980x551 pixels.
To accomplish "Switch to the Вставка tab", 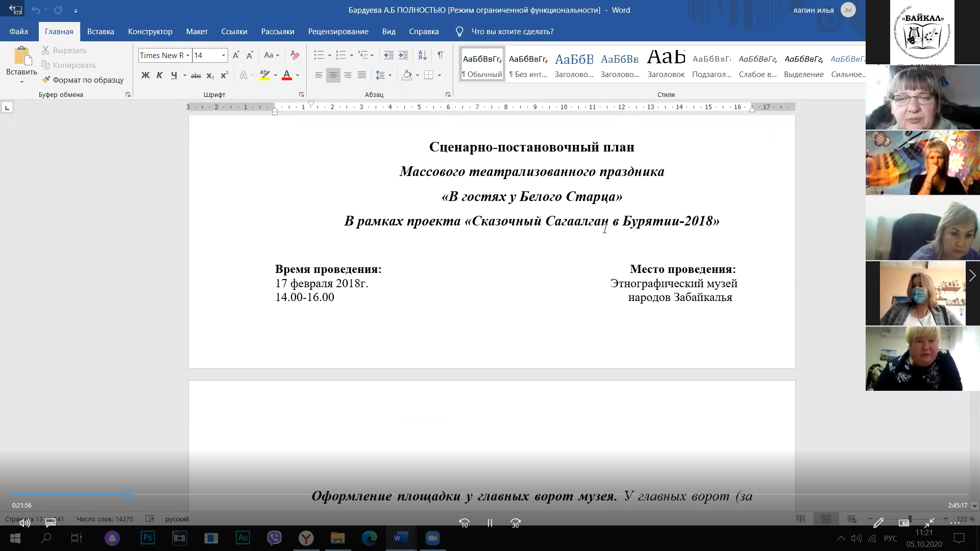I will [101, 32].
